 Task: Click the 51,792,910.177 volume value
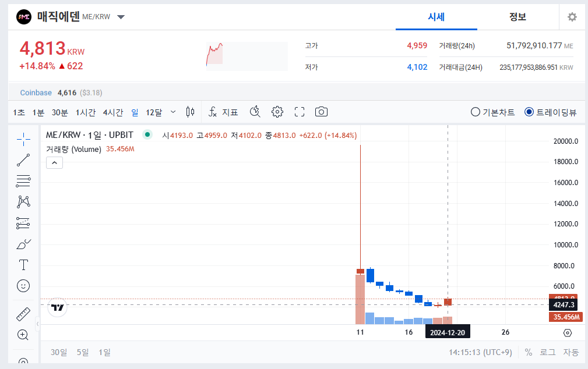pos(534,46)
